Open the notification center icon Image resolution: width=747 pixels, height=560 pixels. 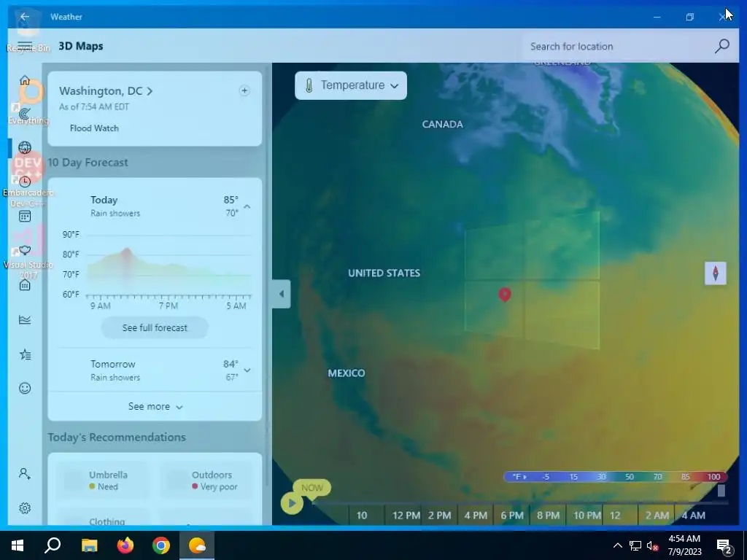pos(724,546)
